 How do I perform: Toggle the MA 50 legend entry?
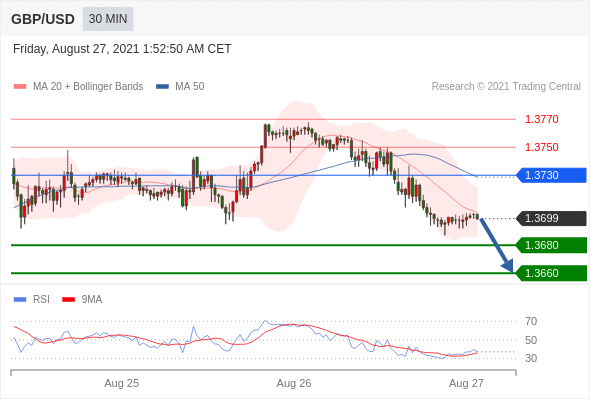click(180, 87)
